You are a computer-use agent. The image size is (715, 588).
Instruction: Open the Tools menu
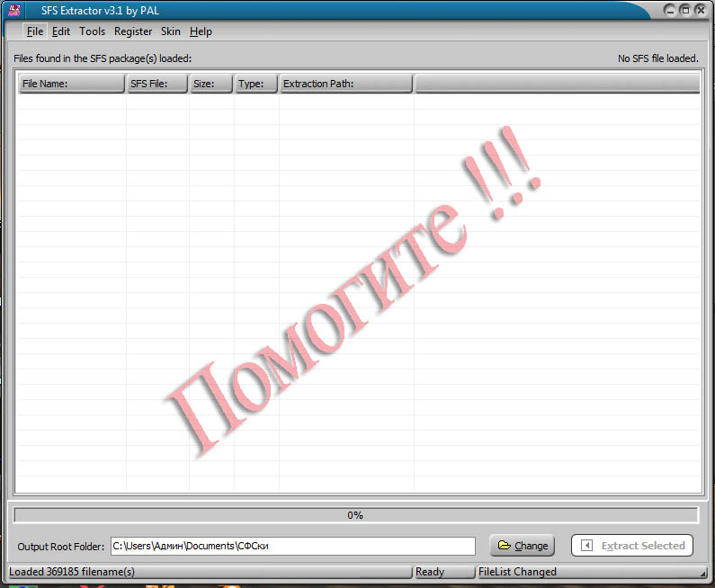(92, 31)
